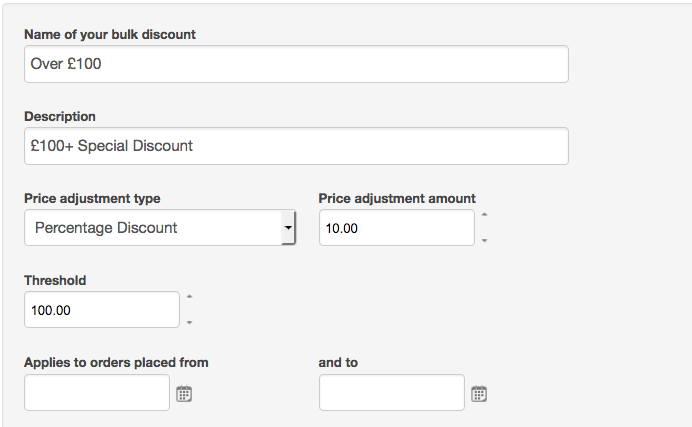Decrease Threshold value with down arrow
Image resolution: width=692 pixels, height=427 pixels.
[189, 322]
